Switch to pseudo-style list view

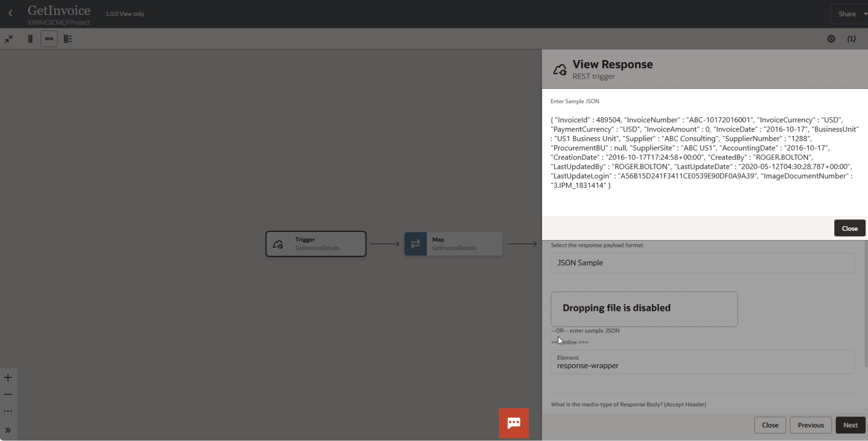[x=68, y=39]
